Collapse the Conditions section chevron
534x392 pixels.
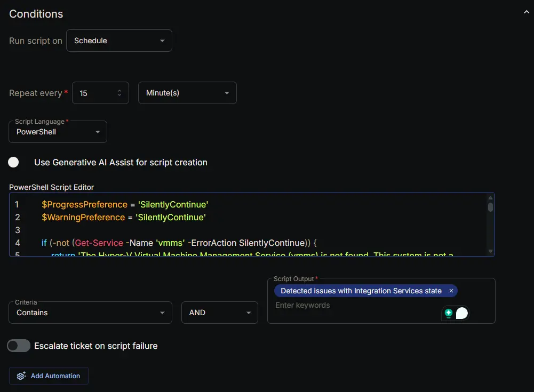point(527,12)
